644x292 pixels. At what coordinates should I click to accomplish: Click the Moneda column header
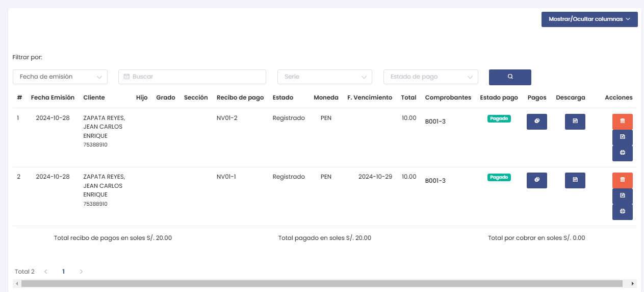pyautogui.click(x=326, y=98)
